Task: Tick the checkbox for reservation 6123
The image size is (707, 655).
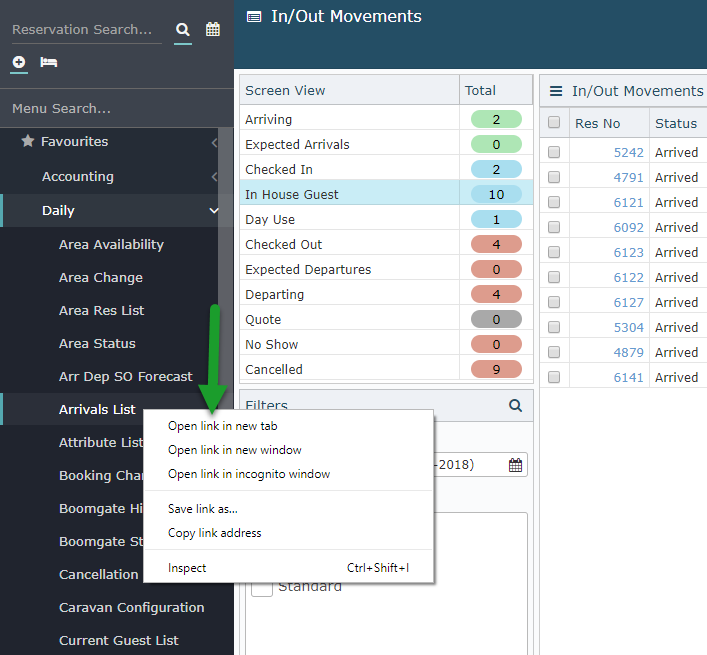Action: pyautogui.click(x=554, y=252)
